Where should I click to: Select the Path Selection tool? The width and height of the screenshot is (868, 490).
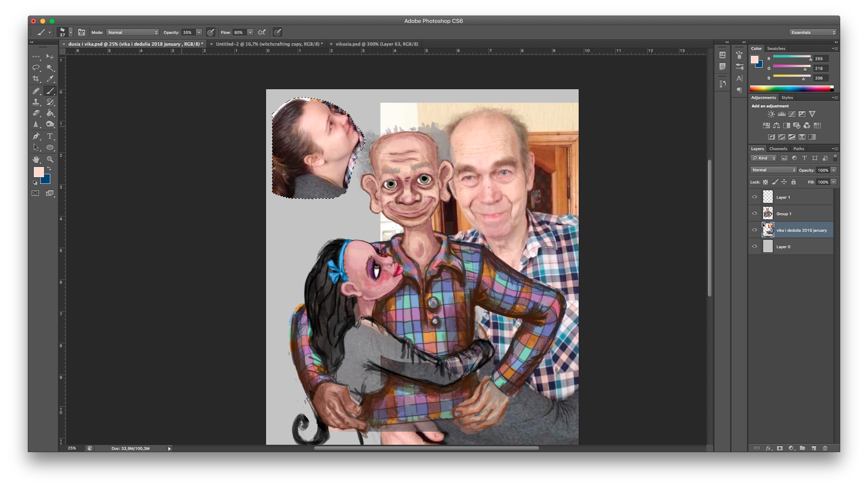(x=36, y=147)
